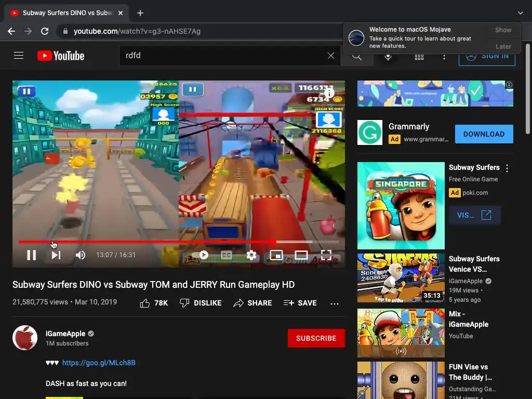Start voice search with the microphone icon
Image resolution: width=532 pixels, height=399 pixels.
388,57
